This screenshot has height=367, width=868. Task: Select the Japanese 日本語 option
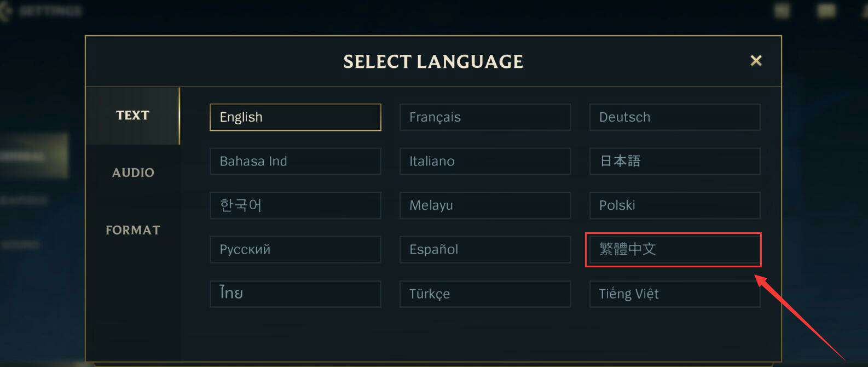(674, 162)
